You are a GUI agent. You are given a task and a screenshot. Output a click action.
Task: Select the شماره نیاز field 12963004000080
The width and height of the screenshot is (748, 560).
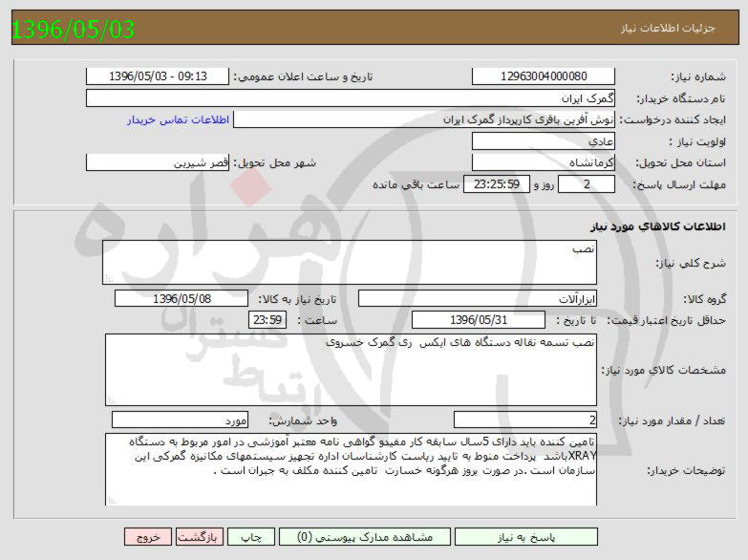point(544,76)
